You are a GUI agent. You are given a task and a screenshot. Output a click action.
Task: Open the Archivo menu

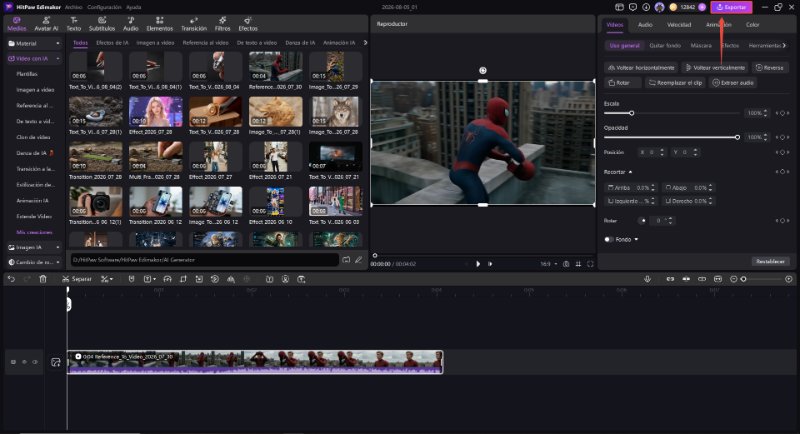coord(73,7)
